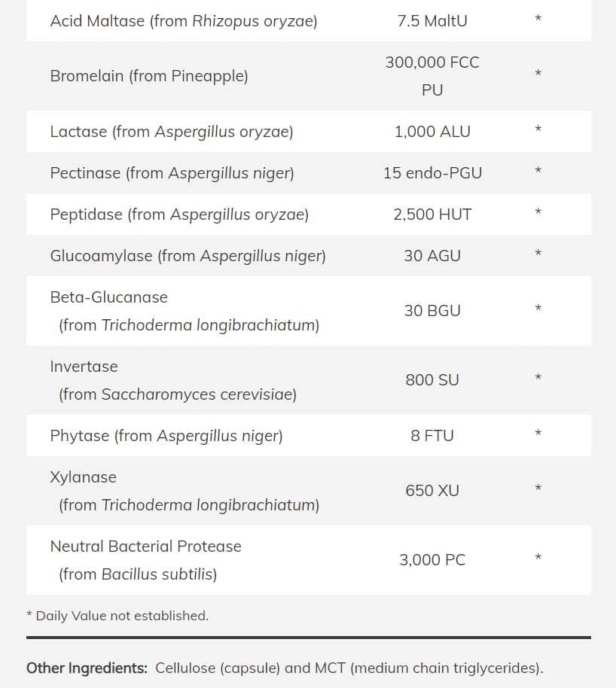
Task: Click the 300,000 FCC PU amount
Action: pyautogui.click(x=432, y=76)
